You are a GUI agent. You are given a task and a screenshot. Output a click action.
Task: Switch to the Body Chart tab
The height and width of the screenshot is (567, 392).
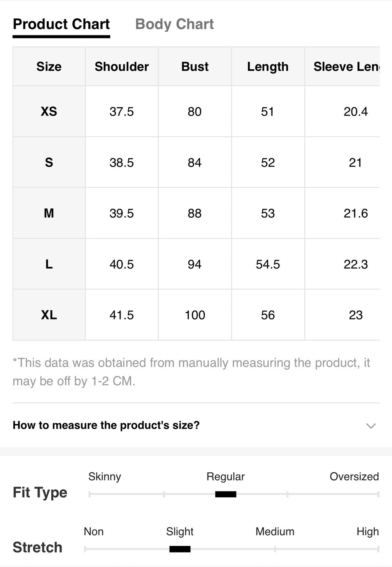click(174, 24)
